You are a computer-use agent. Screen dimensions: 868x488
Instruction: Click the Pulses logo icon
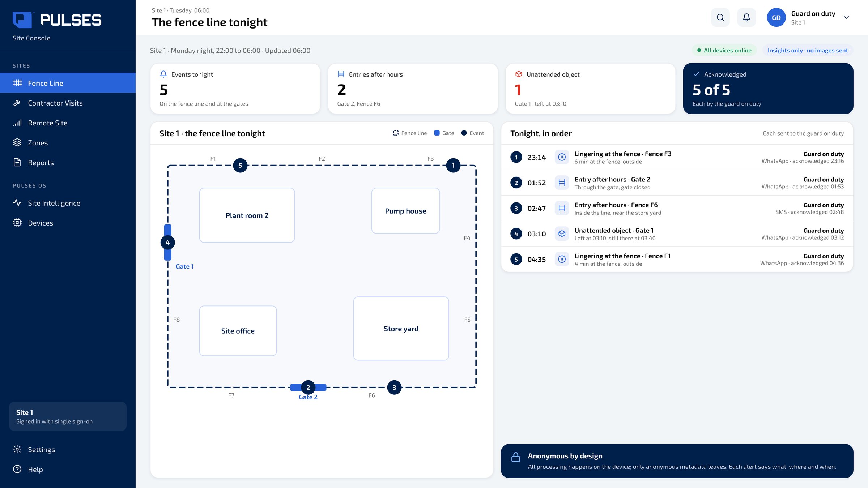[22, 20]
